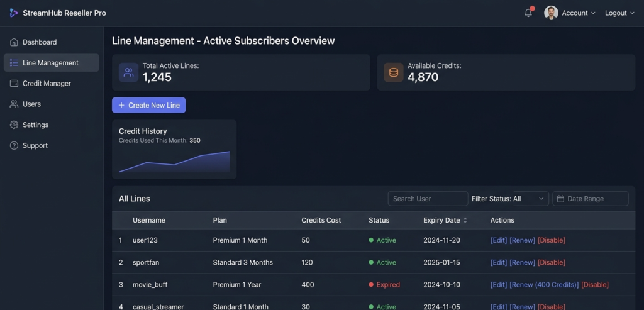Click the user avatar picture
This screenshot has height=310, width=644.
(551, 13)
